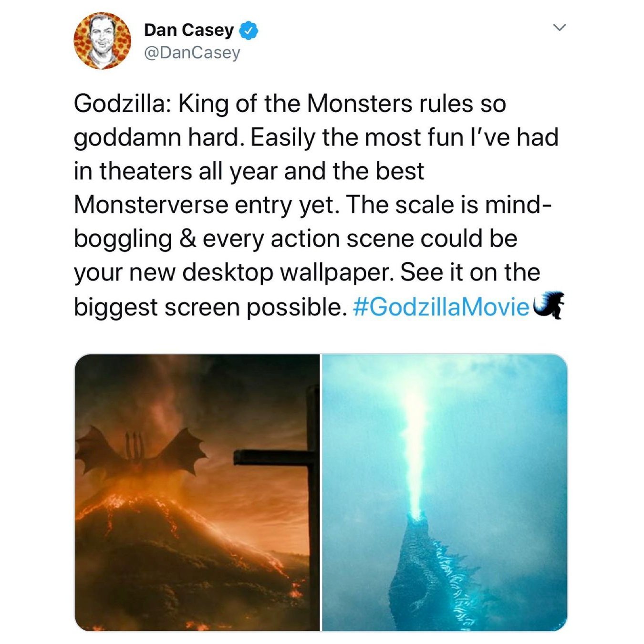Open Dan Casey's pizza-bordered profile avatar
The width and height of the screenshot is (644, 644).
(x=102, y=41)
